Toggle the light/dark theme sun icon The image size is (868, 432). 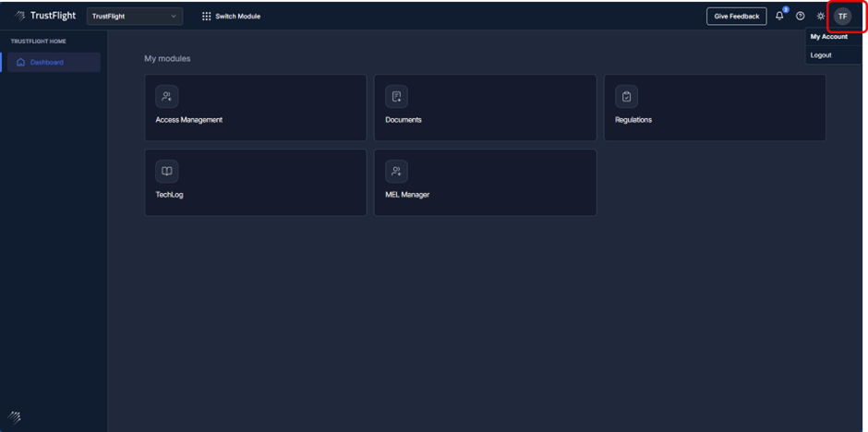820,16
